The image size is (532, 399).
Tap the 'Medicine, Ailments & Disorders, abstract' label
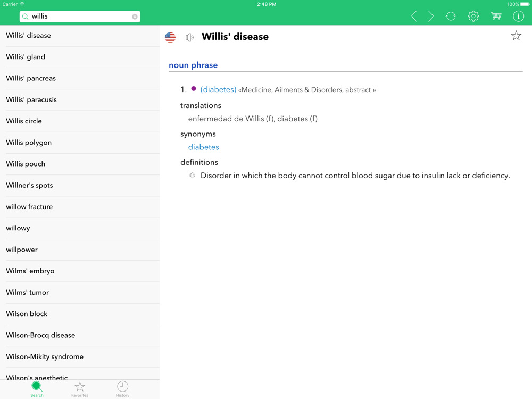pos(307,90)
